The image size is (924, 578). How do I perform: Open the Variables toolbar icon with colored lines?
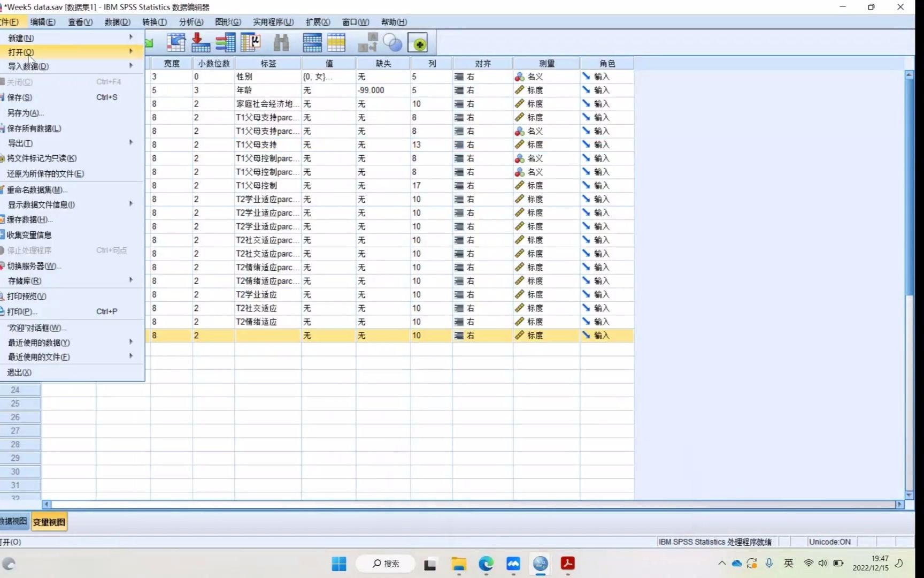[225, 42]
